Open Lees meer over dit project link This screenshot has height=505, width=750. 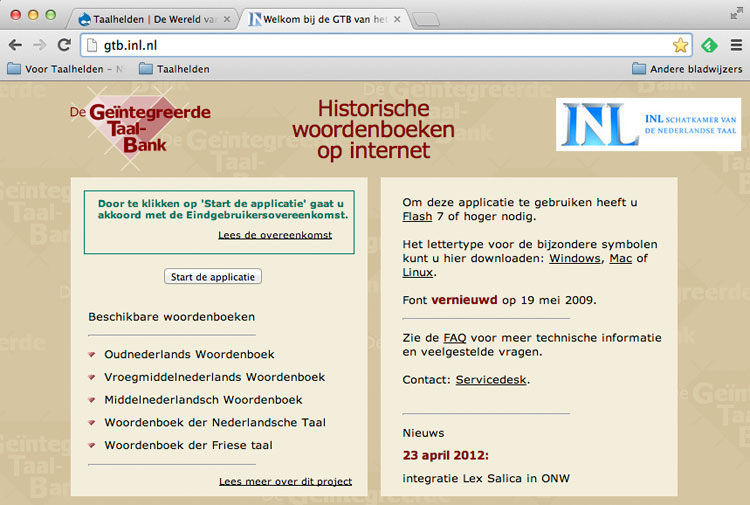(x=286, y=482)
